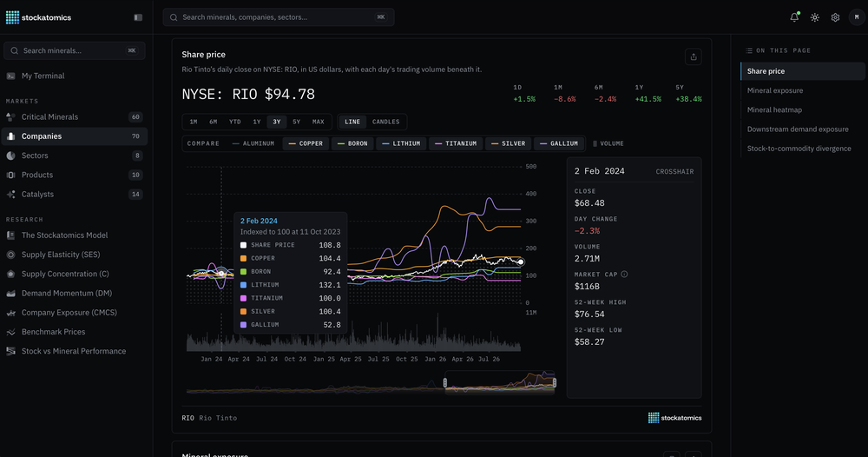Click the stockatomics logo below chart
The height and width of the screenshot is (457, 868).
pos(674,418)
